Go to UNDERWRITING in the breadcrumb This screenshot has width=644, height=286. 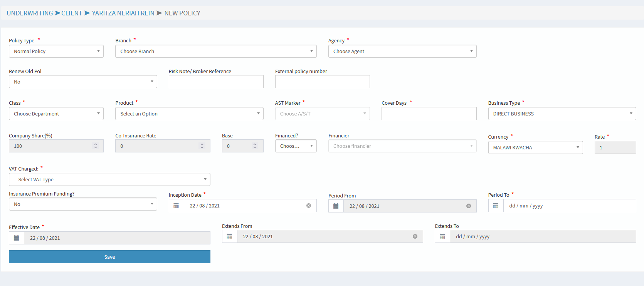tap(30, 13)
